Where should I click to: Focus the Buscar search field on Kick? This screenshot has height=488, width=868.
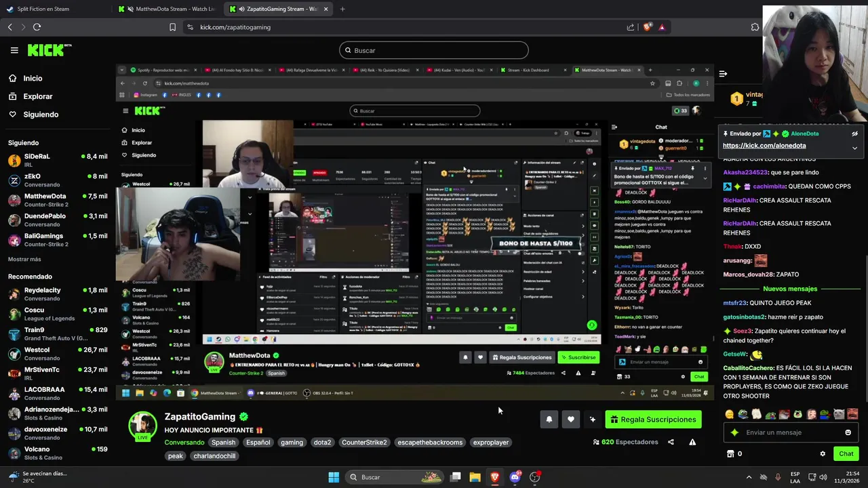[x=434, y=50]
